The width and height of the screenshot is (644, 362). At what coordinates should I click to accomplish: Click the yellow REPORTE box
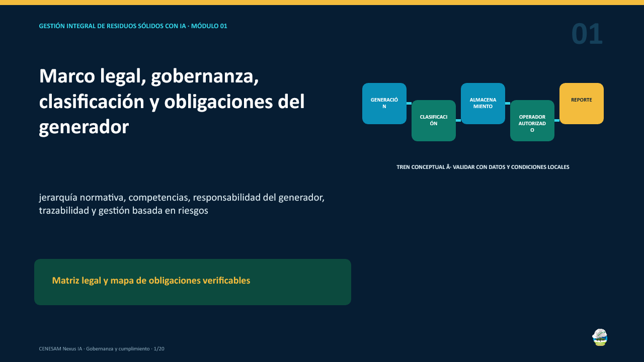[582, 104]
